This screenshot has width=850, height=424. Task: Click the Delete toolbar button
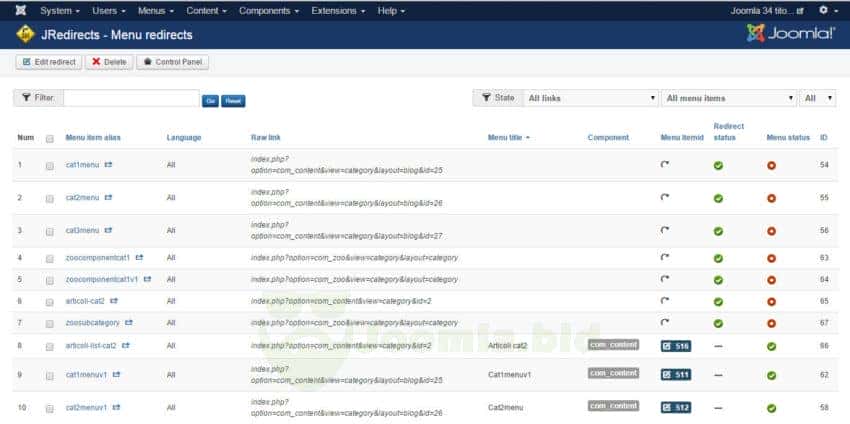click(x=109, y=62)
